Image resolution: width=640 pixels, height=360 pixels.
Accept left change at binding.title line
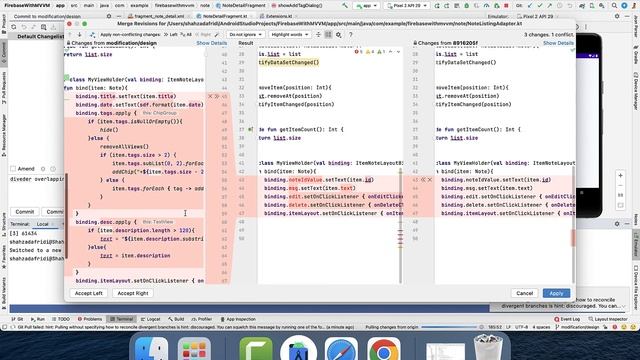217,96
